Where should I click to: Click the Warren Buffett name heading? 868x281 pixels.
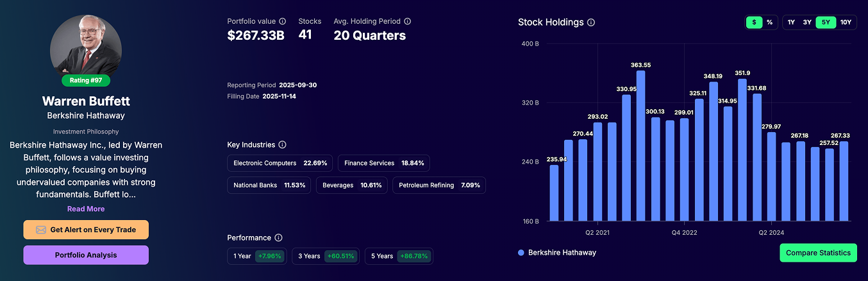(86, 101)
